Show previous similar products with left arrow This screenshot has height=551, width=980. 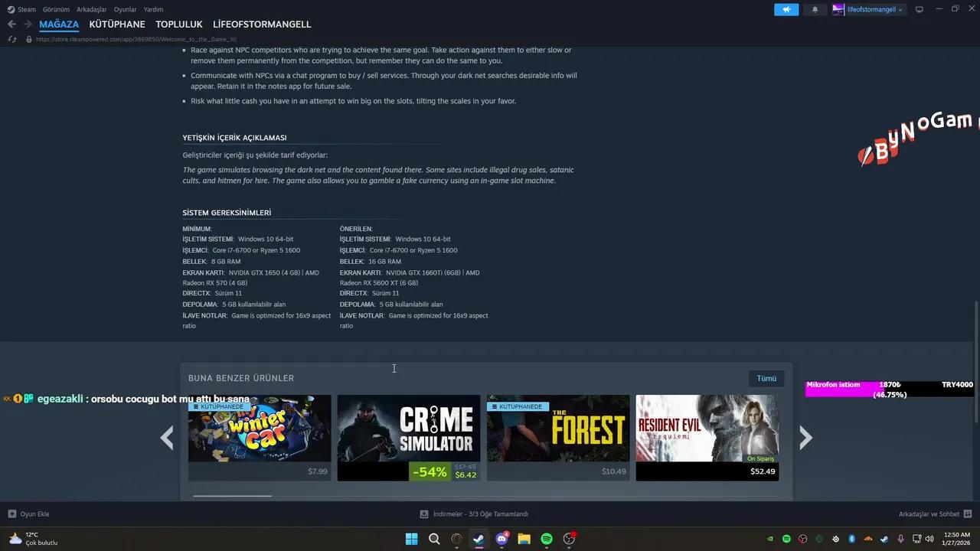point(167,438)
